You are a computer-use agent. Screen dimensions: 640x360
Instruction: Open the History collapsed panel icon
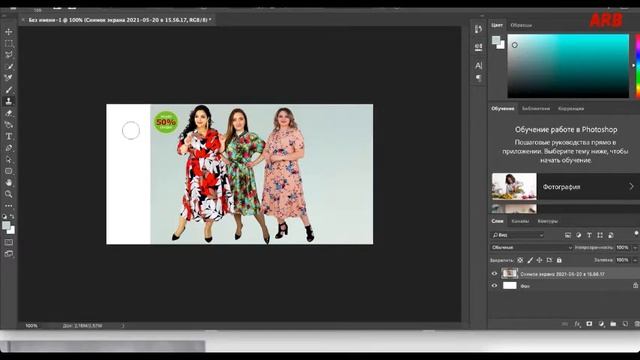click(478, 29)
